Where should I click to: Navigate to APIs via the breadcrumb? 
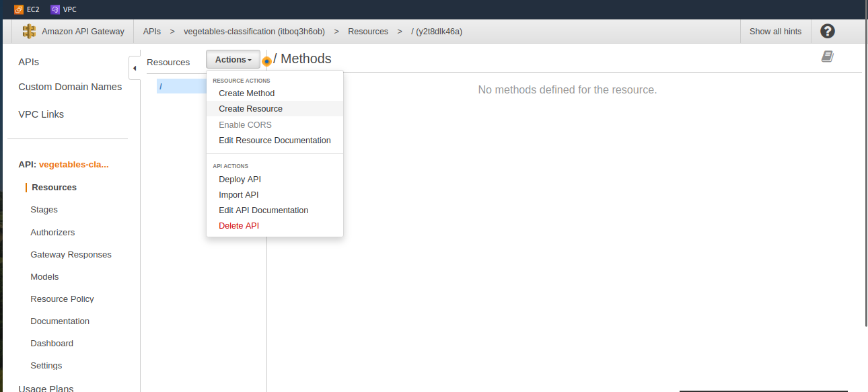coord(152,31)
